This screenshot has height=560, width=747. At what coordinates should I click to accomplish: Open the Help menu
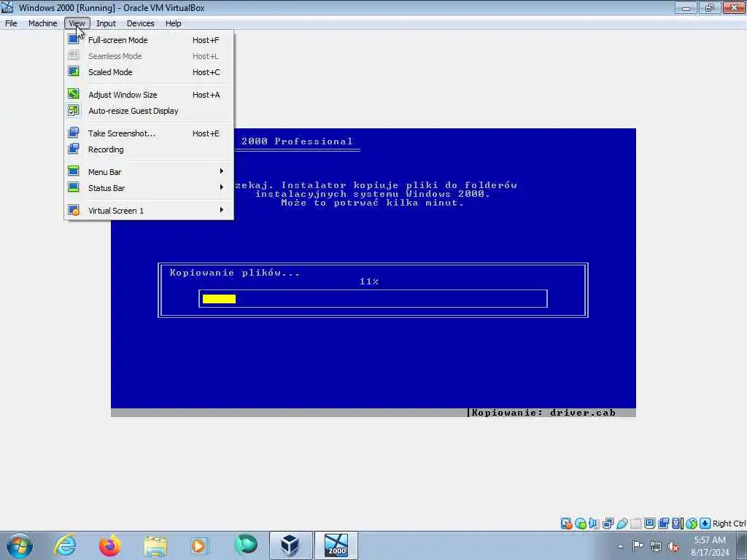coord(174,23)
